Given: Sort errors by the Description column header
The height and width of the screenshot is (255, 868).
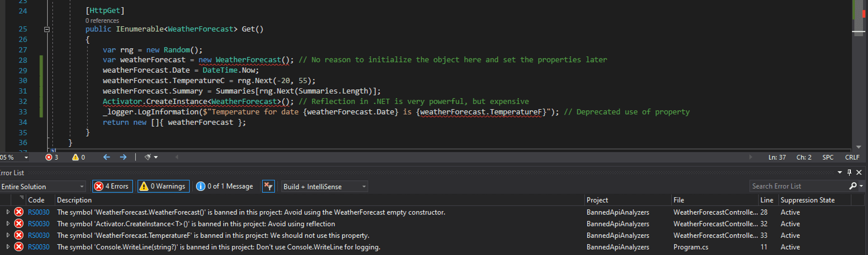Looking at the screenshot, I should tap(74, 200).
